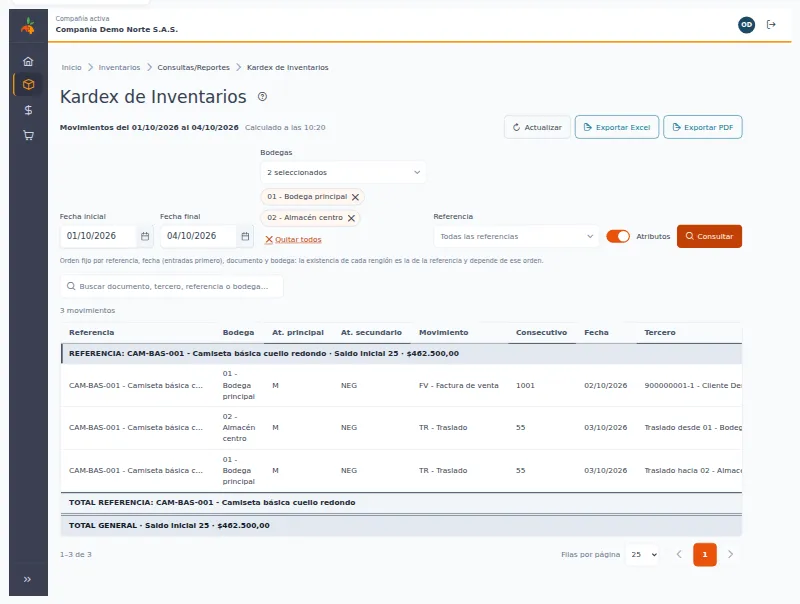This screenshot has height=604, width=800.
Task: Open the Inventory box icon in sidebar
Action: click(28, 85)
